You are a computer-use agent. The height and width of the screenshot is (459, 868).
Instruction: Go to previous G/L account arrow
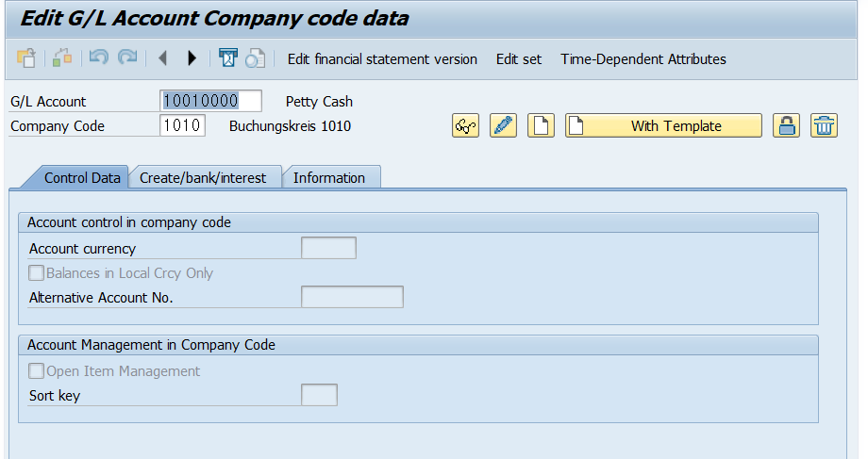162,57
